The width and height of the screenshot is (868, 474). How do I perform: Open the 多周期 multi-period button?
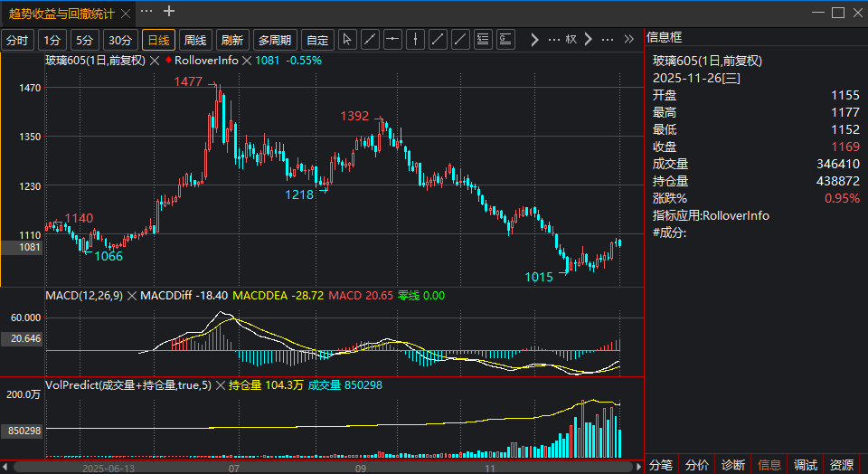(274, 40)
